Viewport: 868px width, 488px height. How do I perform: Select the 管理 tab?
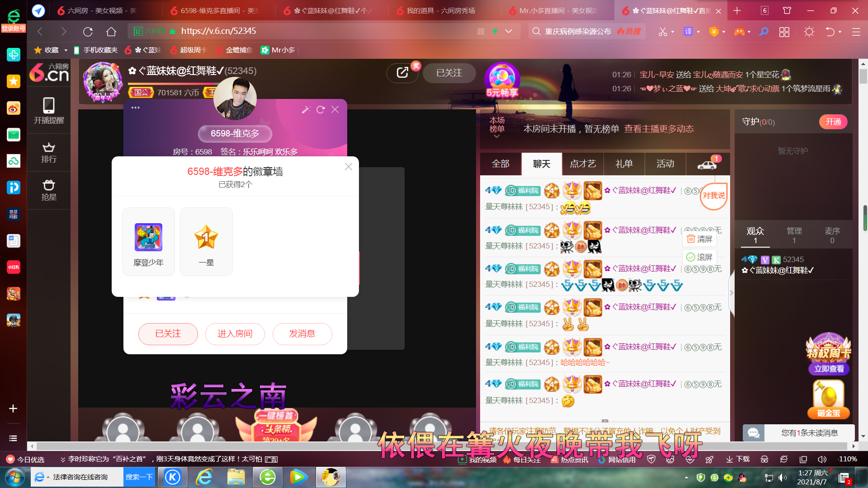pyautogui.click(x=794, y=235)
